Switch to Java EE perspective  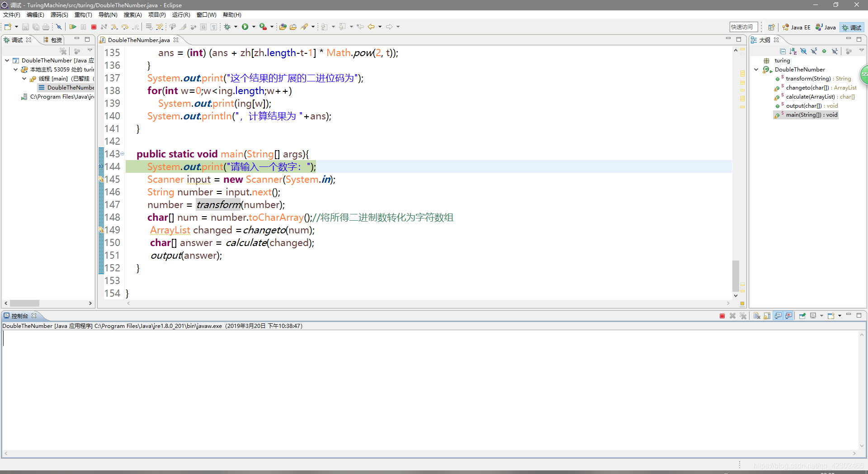[797, 27]
